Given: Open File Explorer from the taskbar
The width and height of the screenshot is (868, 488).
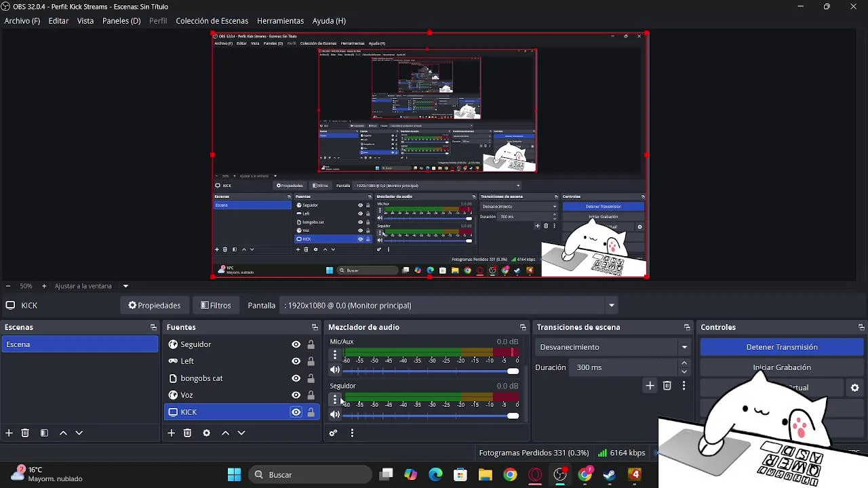Looking at the screenshot, I should [485, 474].
